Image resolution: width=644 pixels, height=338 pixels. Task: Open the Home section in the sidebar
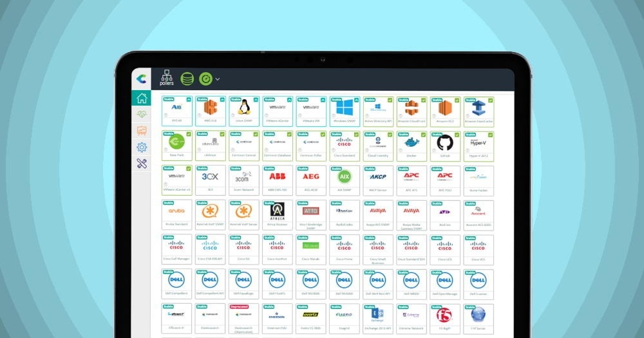[x=142, y=98]
